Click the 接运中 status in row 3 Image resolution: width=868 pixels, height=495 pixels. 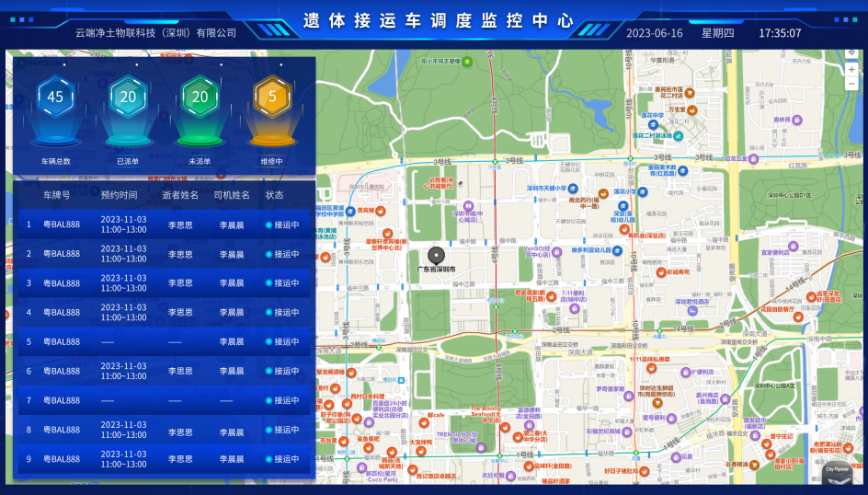tap(282, 283)
